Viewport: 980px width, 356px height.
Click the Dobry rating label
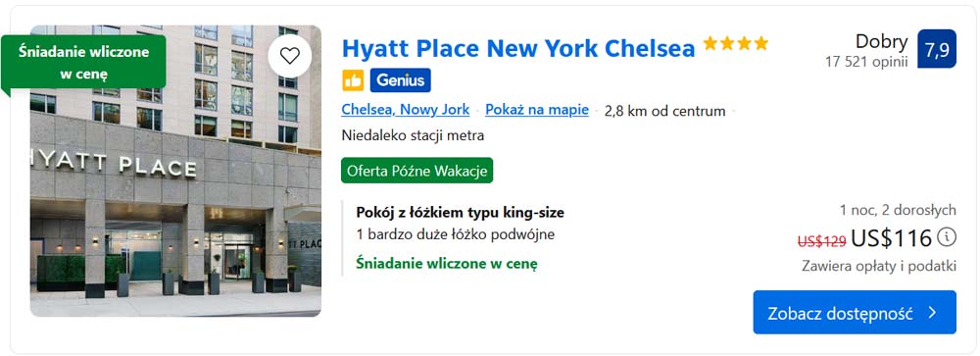[x=882, y=41]
